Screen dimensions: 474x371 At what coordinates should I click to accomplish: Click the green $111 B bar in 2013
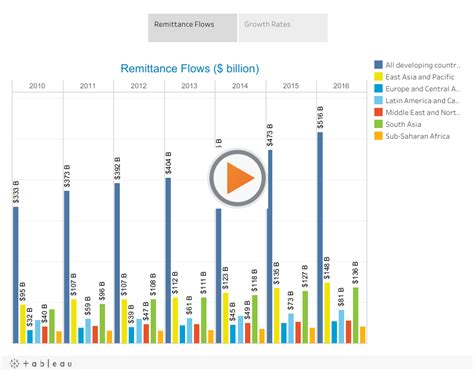tap(204, 320)
